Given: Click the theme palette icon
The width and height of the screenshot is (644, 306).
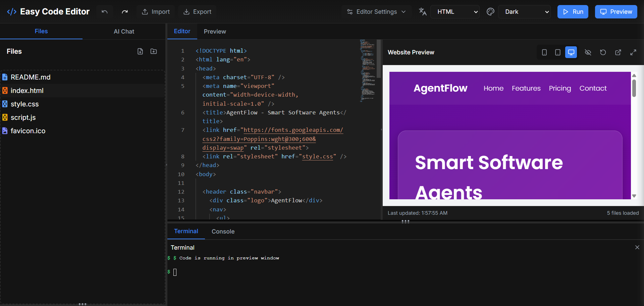Looking at the screenshot, I should pyautogui.click(x=490, y=12).
